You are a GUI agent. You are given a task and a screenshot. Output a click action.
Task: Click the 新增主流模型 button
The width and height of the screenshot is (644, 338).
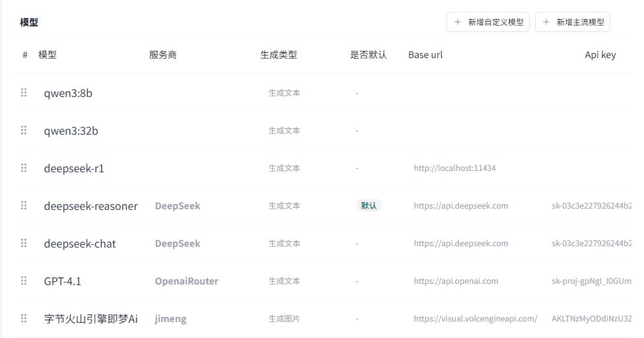coord(573,22)
